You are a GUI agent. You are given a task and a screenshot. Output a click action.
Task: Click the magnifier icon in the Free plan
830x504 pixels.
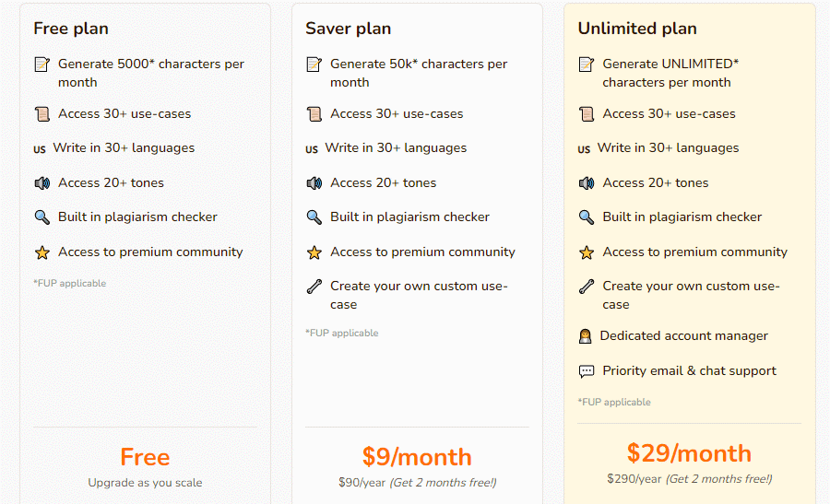(41, 217)
